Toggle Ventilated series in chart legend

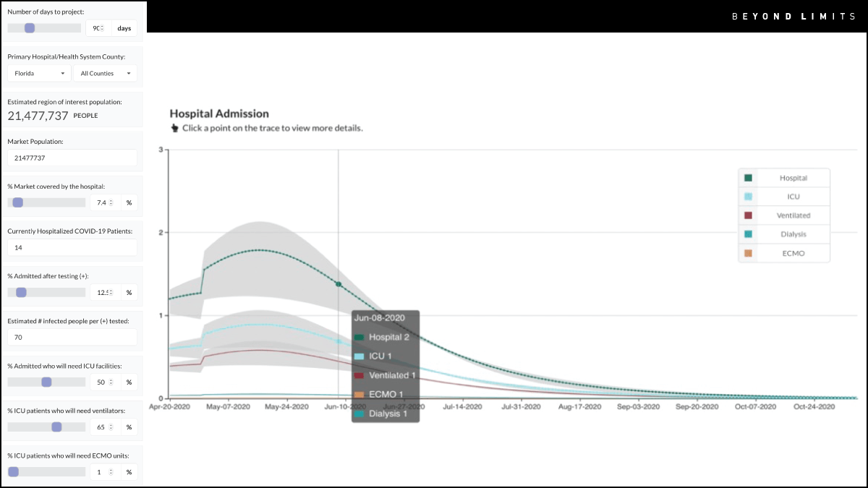784,215
